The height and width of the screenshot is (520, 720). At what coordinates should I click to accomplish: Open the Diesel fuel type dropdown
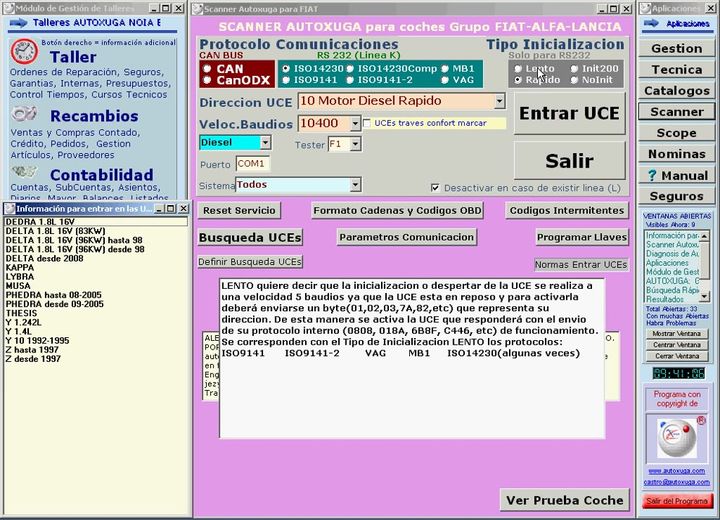(265, 143)
